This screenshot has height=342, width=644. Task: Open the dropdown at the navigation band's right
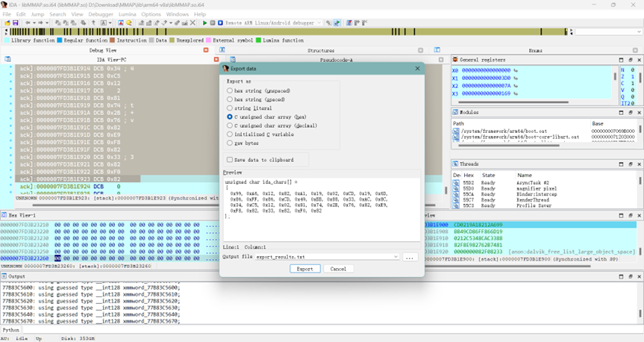(639, 31)
